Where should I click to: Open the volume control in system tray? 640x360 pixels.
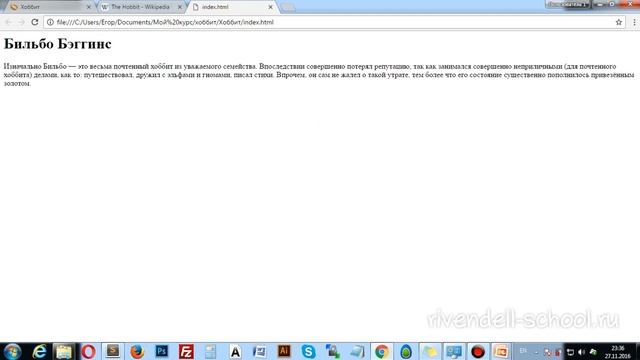[581, 352]
